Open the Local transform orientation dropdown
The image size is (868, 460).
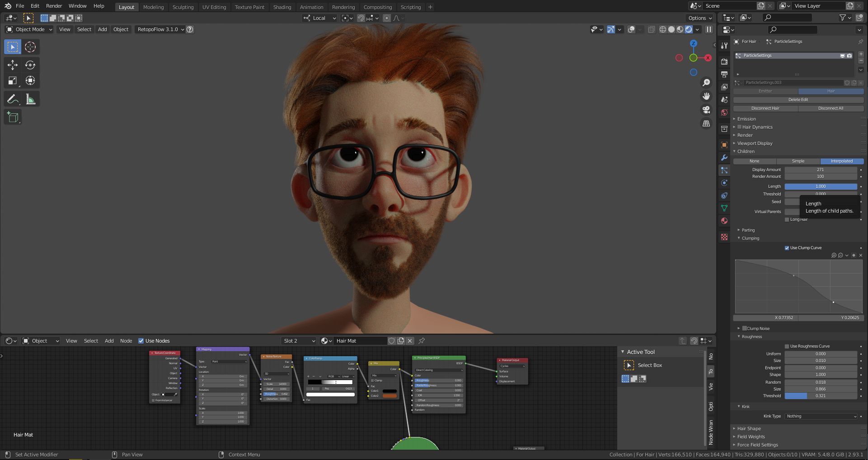pyautogui.click(x=320, y=18)
